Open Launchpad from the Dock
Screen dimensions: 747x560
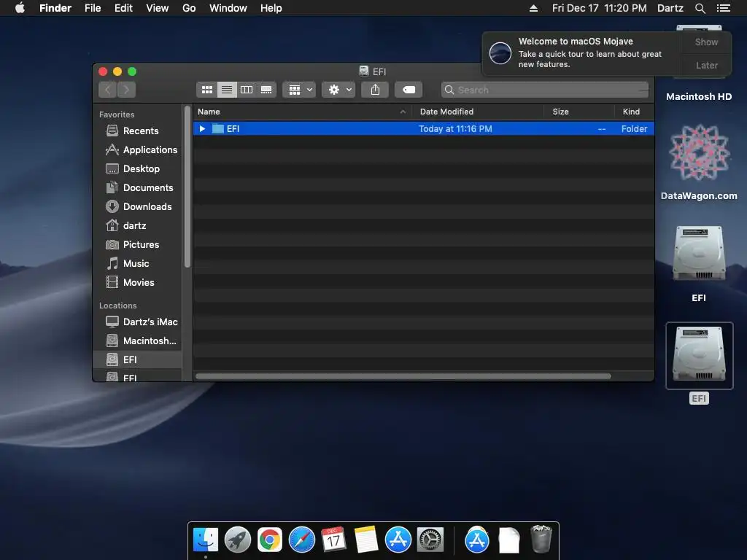tap(238, 540)
